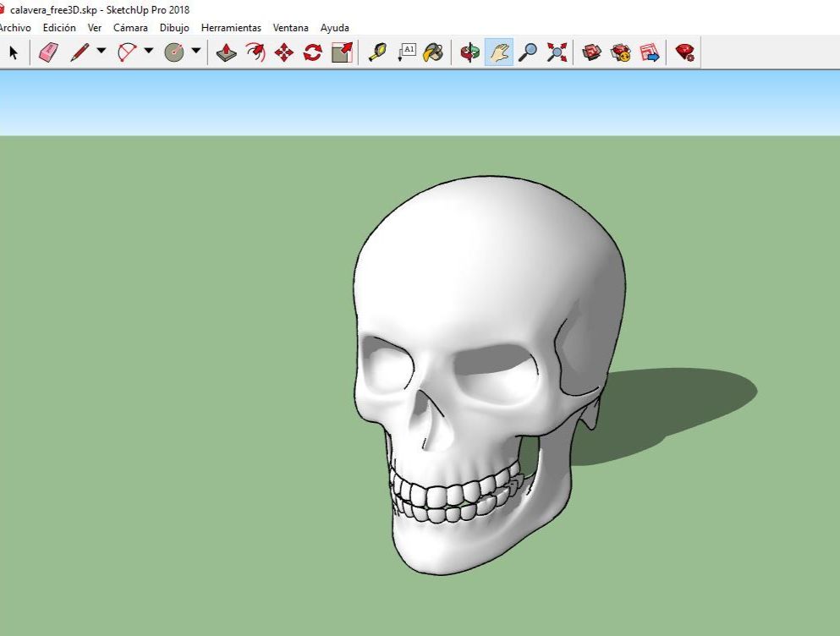Activate the Rotate tool
Screen dimensions: 840x636
point(311,52)
